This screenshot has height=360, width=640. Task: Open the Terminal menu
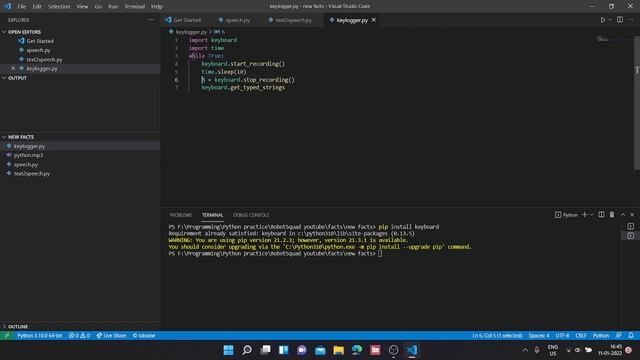click(x=135, y=7)
